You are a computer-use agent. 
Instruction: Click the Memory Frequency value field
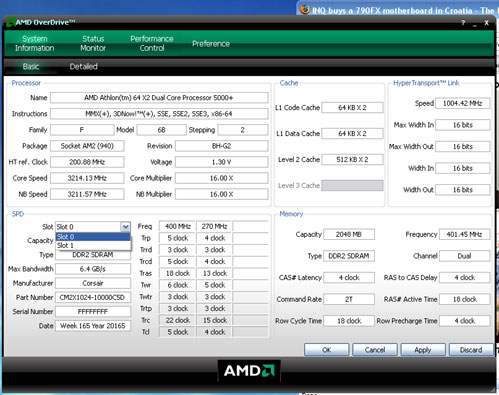[x=464, y=234]
